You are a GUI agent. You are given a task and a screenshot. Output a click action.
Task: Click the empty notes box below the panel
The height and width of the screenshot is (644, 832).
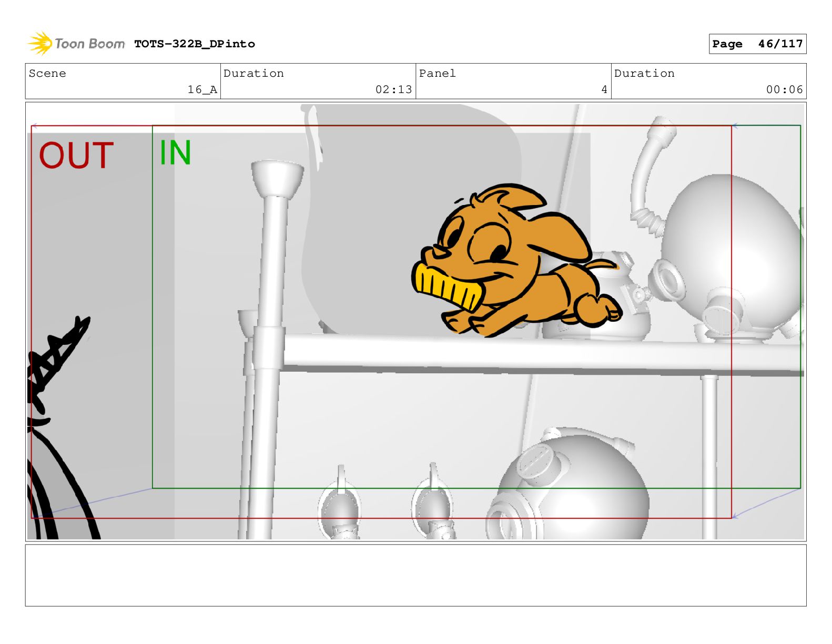(415, 575)
